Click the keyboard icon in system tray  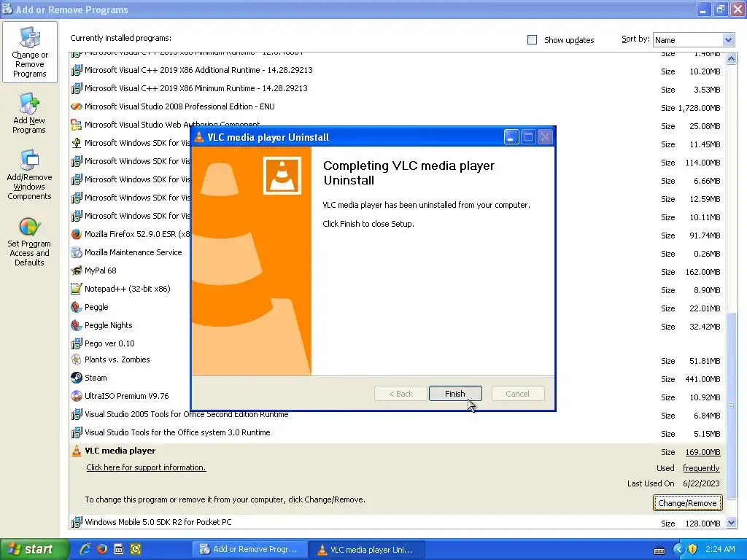coord(659,550)
